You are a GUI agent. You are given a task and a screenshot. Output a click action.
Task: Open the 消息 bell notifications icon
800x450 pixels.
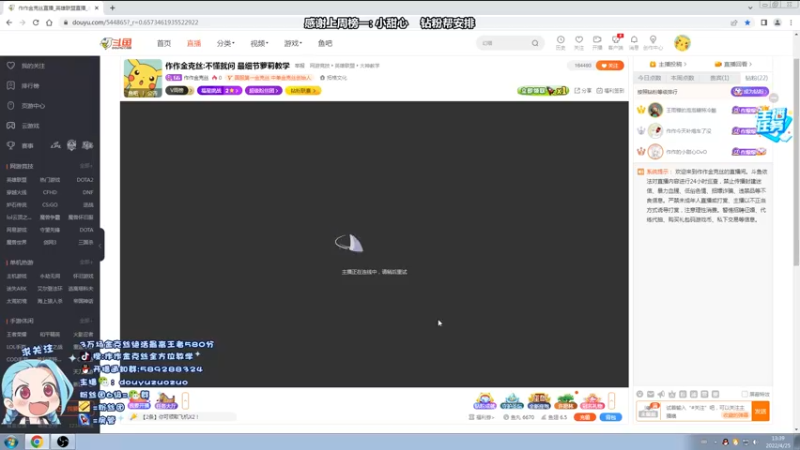[634, 43]
